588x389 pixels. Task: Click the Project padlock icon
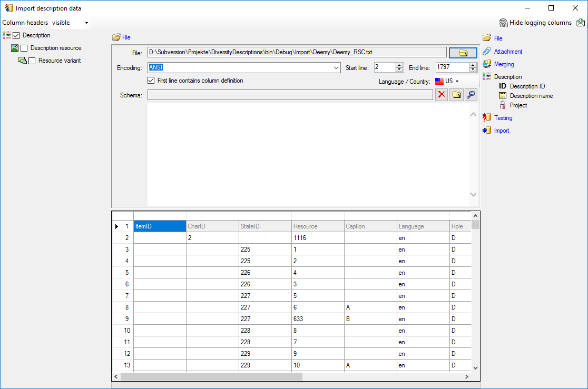tap(503, 105)
